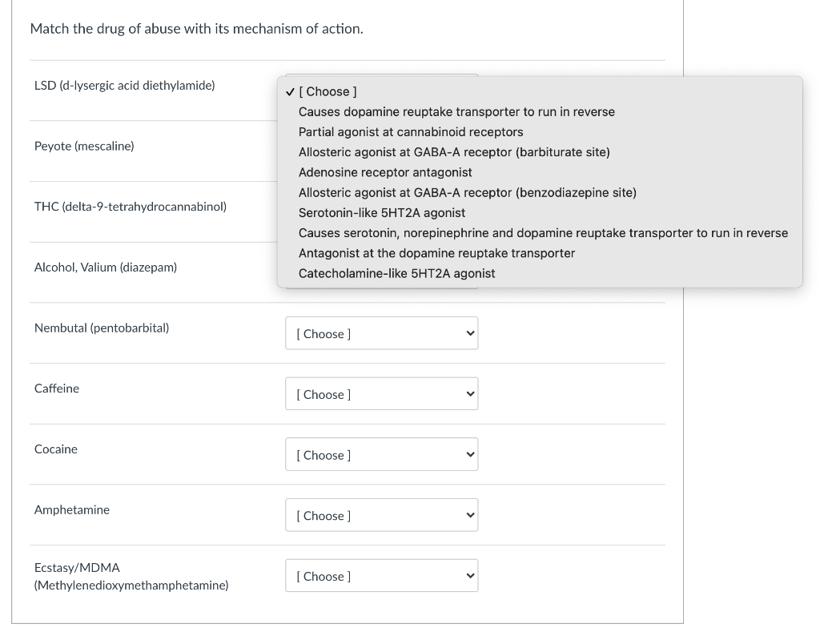Image resolution: width=820 pixels, height=644 pixels.
Task: Open the Ecstasy/MDMA mechanism dropdown
Action: pyautogui.click(x=381, y=576)
